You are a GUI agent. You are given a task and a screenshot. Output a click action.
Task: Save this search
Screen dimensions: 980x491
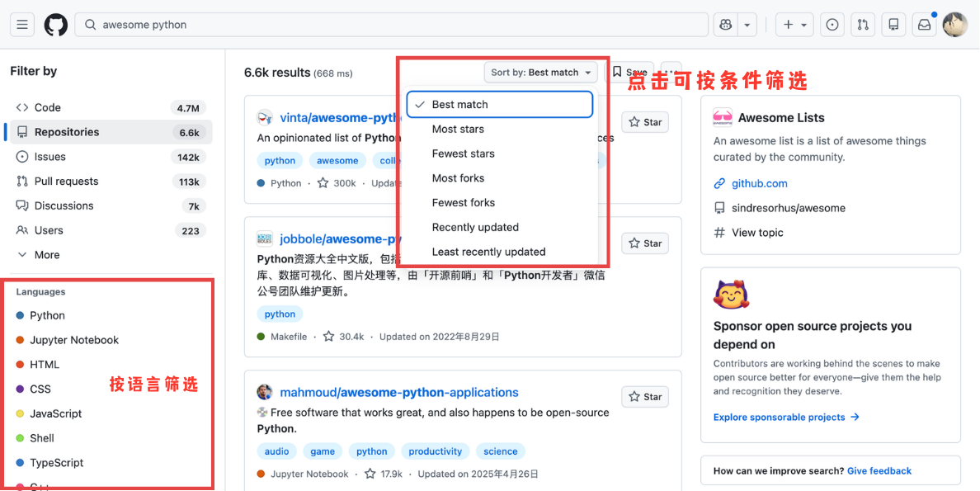point(629,73)
